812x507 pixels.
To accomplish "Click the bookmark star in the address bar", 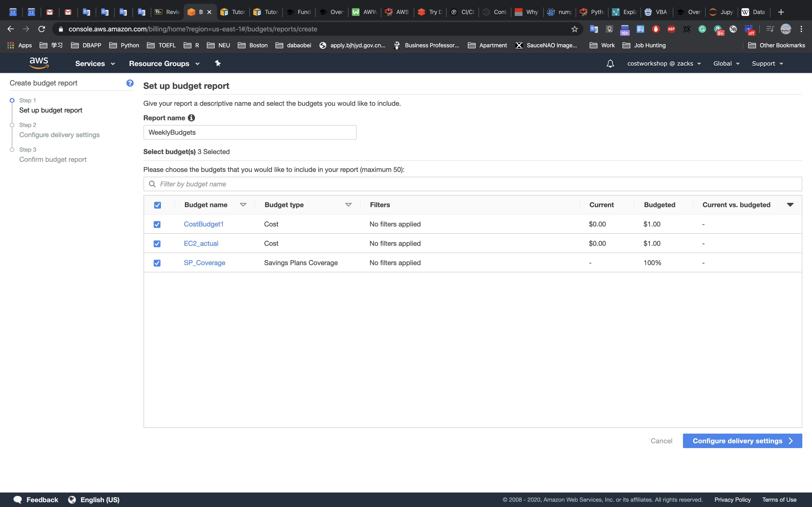I will point(574,29).
